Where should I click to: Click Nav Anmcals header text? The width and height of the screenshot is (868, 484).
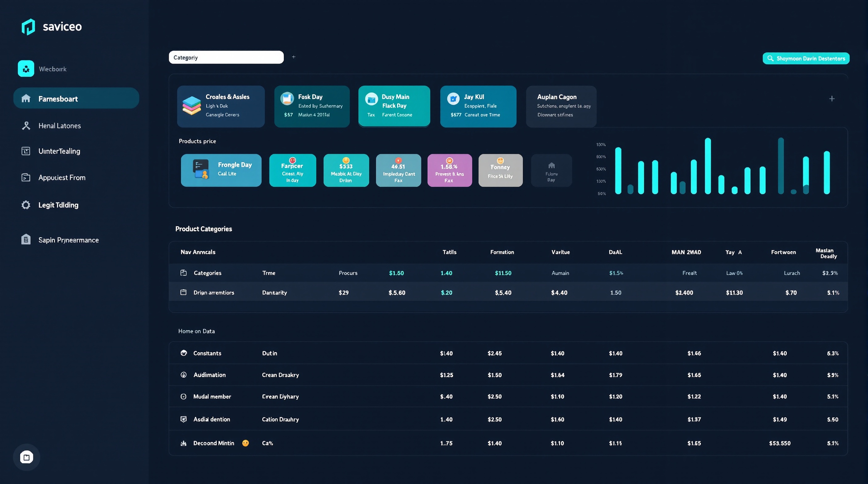click(x=198, y=252)
